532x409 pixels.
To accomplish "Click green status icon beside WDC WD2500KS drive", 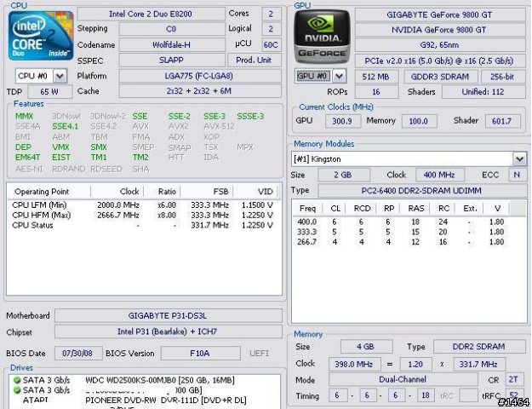I will [17, 380].
